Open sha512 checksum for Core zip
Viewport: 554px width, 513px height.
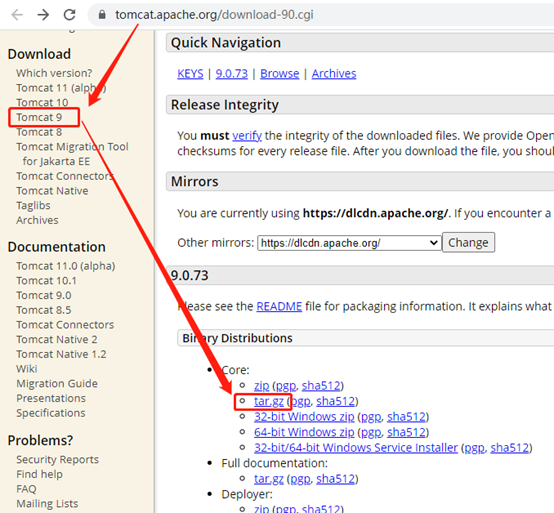pos(321,386)
